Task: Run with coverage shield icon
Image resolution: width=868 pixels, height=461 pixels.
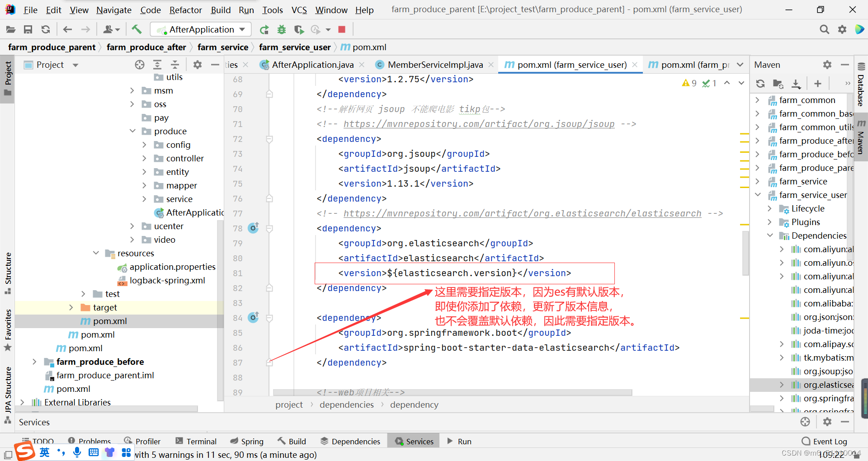Action: tap(298, 30)
